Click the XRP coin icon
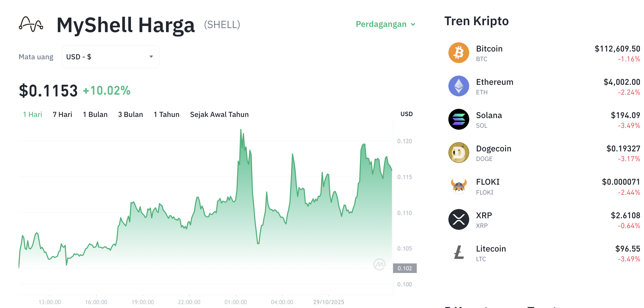This screenshot has height=308, width=644. point(459,219)
